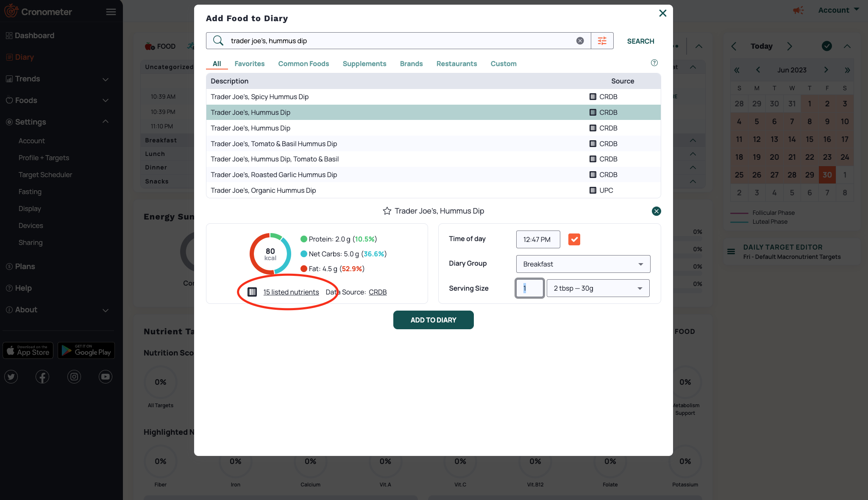
Task: Open the CRDB data source link
Action: pos(378,292)
